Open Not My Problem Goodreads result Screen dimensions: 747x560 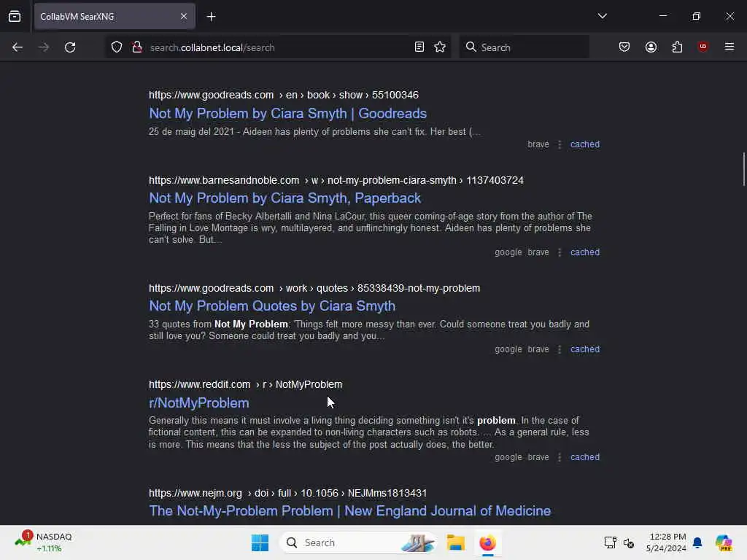tap(287, 113)
